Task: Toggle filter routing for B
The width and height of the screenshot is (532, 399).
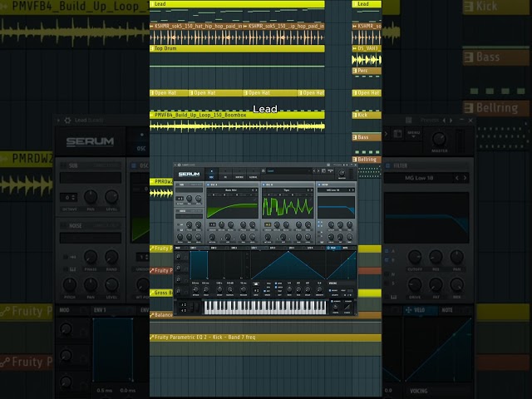Action: (x=318, y=226)
